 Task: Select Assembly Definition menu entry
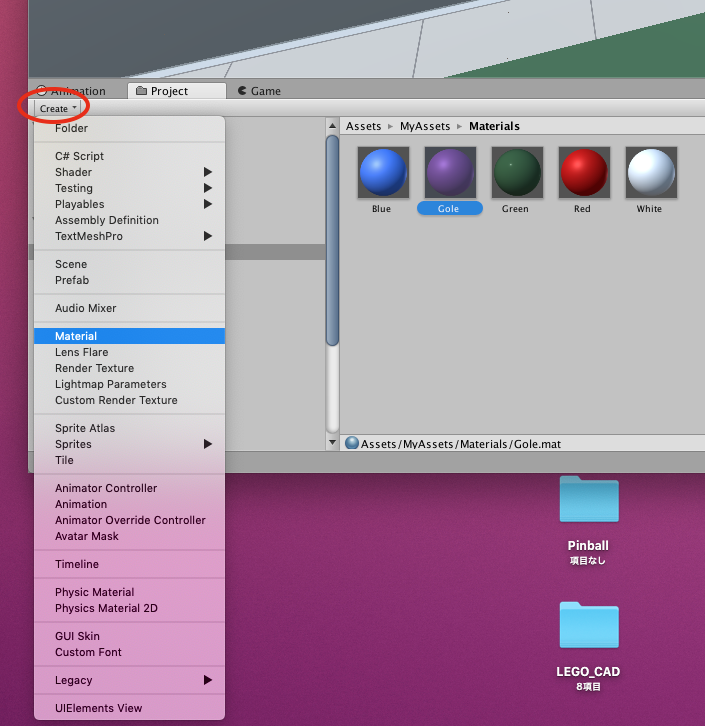point(130,220)
